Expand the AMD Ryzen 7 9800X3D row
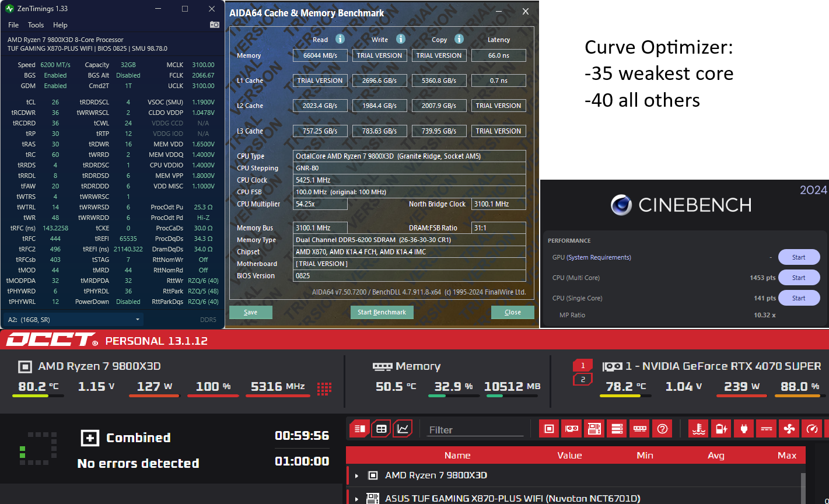Viewport: 829px width, 504px height. [x=356, y=475]
